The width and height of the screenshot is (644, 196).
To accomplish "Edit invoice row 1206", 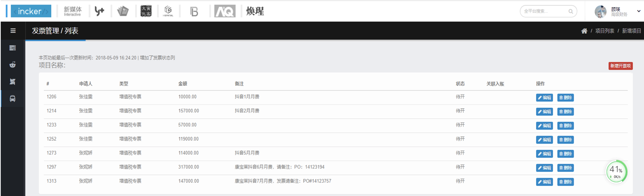I will pyautogui.click(x=544, y=98).
